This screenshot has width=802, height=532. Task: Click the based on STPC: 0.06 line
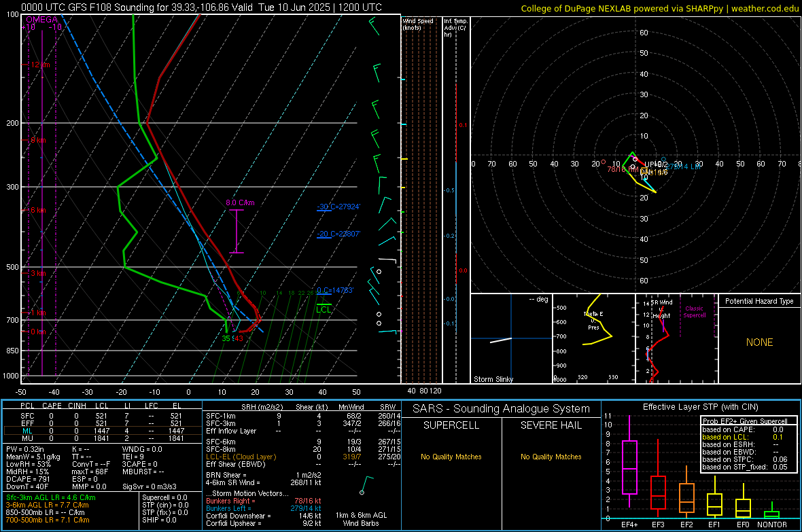[x=745, y=459]
